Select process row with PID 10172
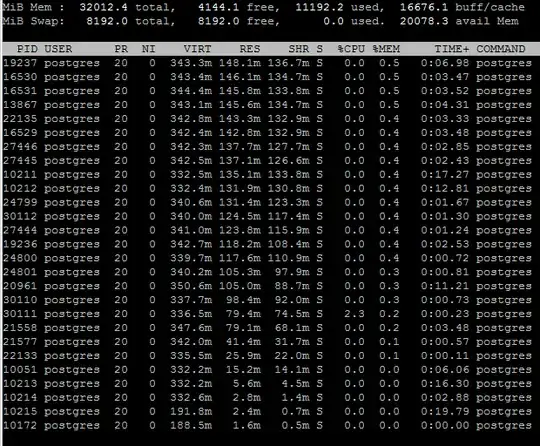 click(268, 425)
